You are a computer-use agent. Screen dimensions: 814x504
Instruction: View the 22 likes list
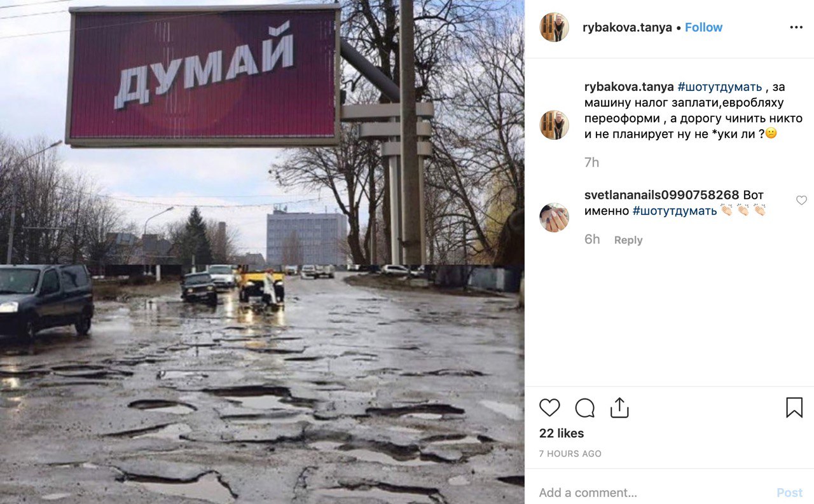click(x=562, y=433)
